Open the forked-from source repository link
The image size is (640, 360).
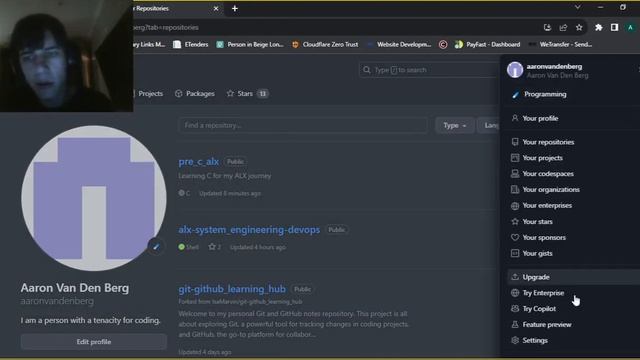pyautogui.click(x=257, y=302)
